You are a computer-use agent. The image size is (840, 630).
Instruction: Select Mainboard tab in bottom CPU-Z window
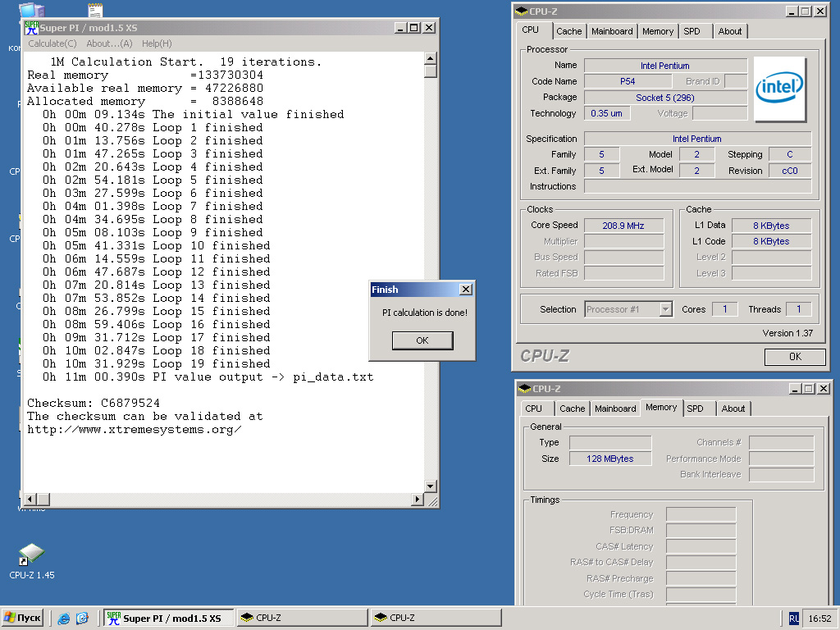[615, 409]
